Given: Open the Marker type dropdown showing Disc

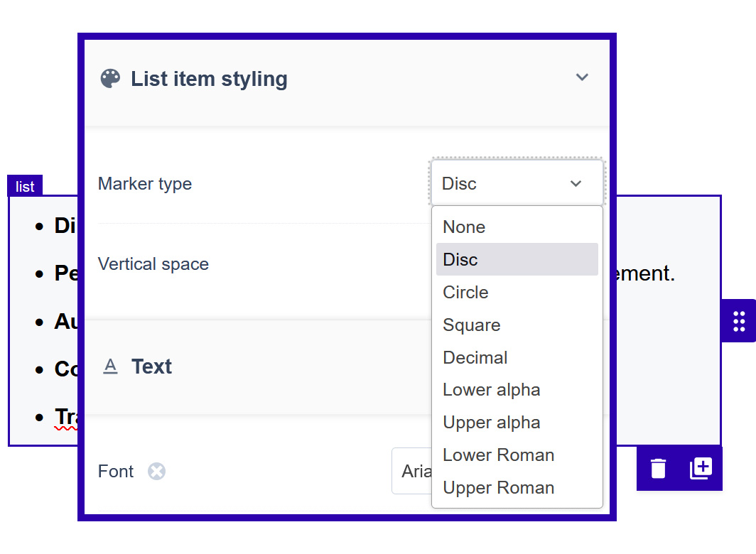Looking at the screenshot, I should click(x=517, y=183).
